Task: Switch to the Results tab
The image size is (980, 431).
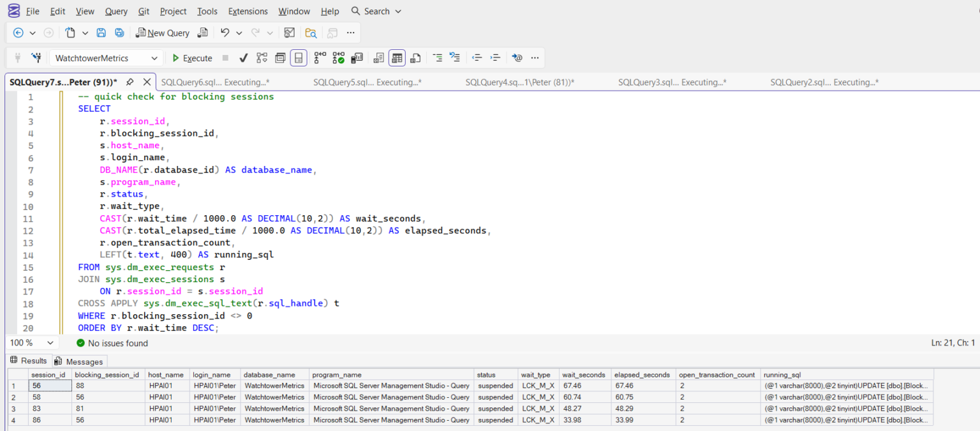Action: (x=29, y=361)
